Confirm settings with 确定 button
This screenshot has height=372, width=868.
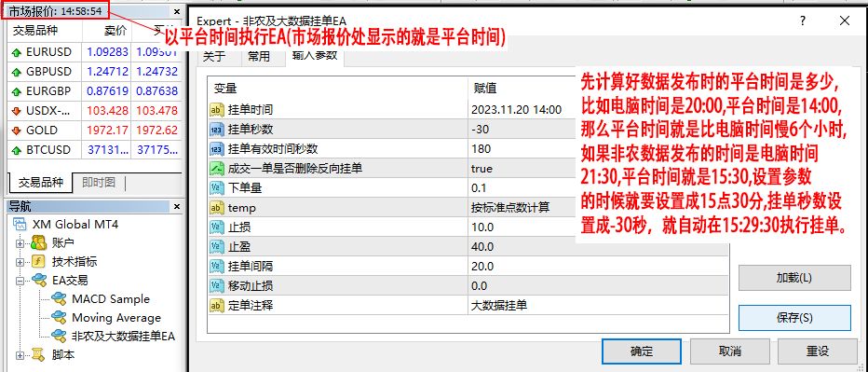pyautogui.click(x=642, y=351)
